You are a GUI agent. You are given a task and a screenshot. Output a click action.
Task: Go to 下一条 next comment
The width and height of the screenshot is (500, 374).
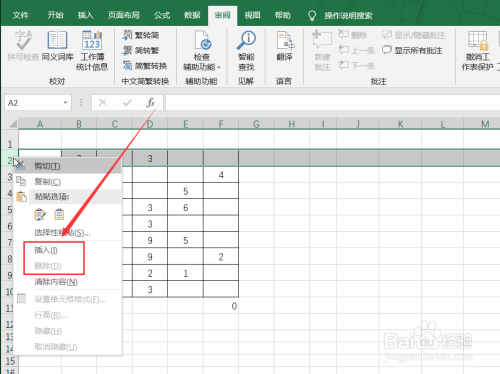tap(357, 65)
